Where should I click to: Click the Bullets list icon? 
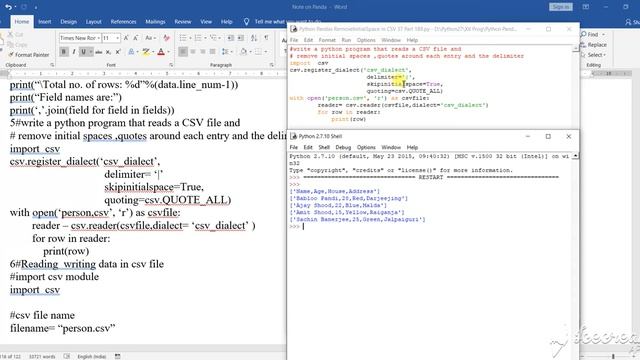coord(182,38)
